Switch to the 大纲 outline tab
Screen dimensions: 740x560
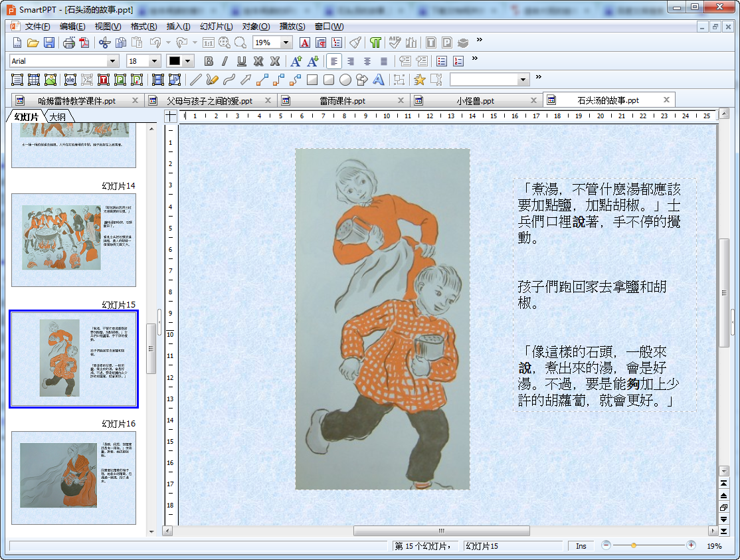(x=58, y=116)
